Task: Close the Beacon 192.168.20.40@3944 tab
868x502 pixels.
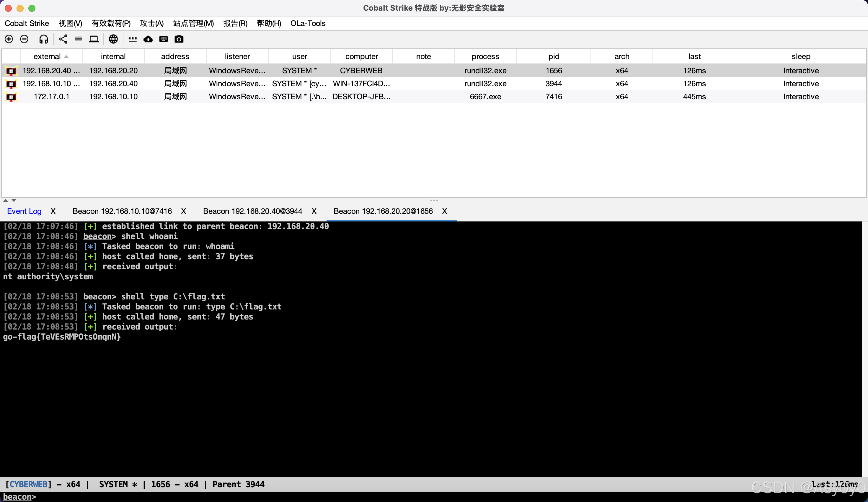Action: [x=314, y=211]
